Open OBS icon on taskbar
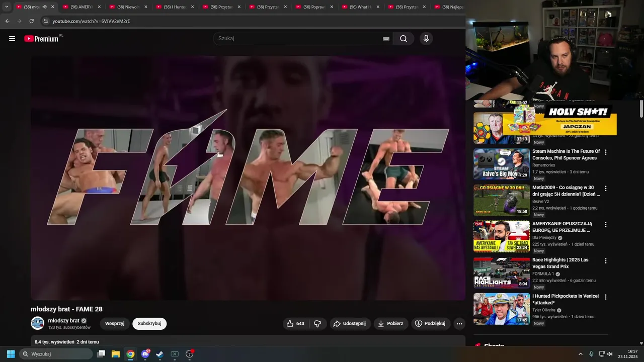The height and width of the screenshot is (362, 644). (x=190, y=354)
